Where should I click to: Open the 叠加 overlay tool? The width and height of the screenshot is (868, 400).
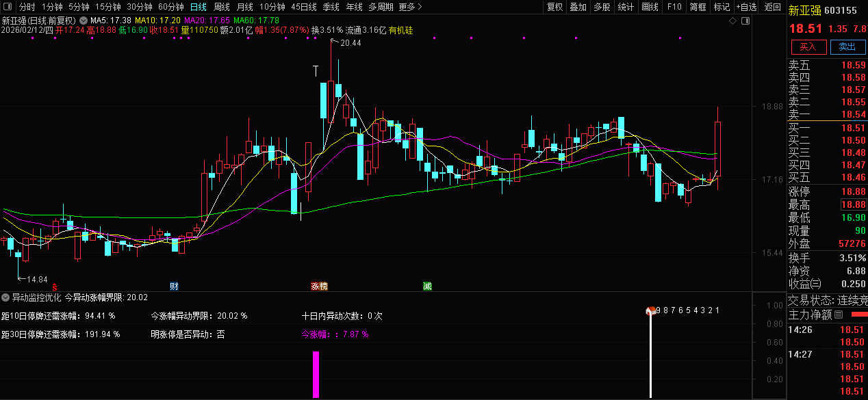pos(578,7)
